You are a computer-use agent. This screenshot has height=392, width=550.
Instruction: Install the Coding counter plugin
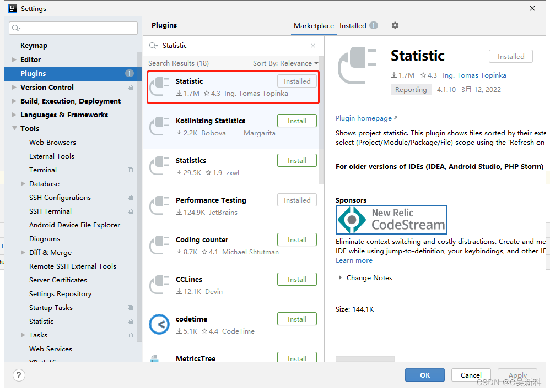(296, 239)
